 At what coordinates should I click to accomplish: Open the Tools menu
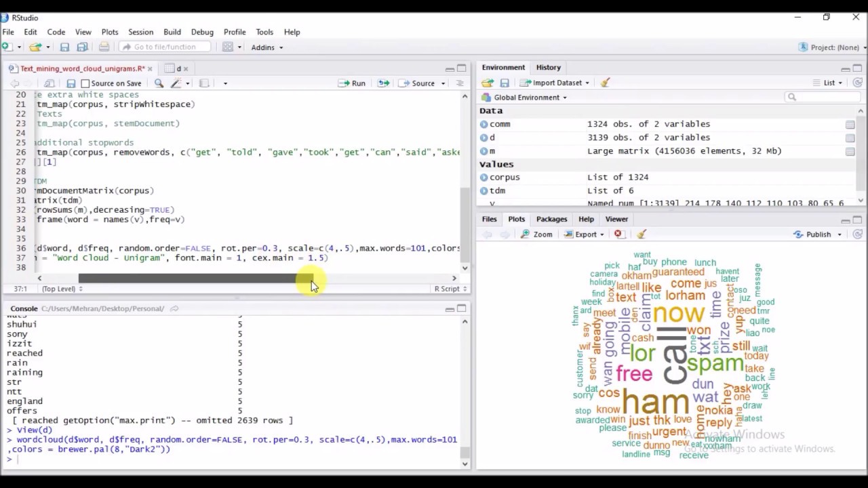point(264,32)
